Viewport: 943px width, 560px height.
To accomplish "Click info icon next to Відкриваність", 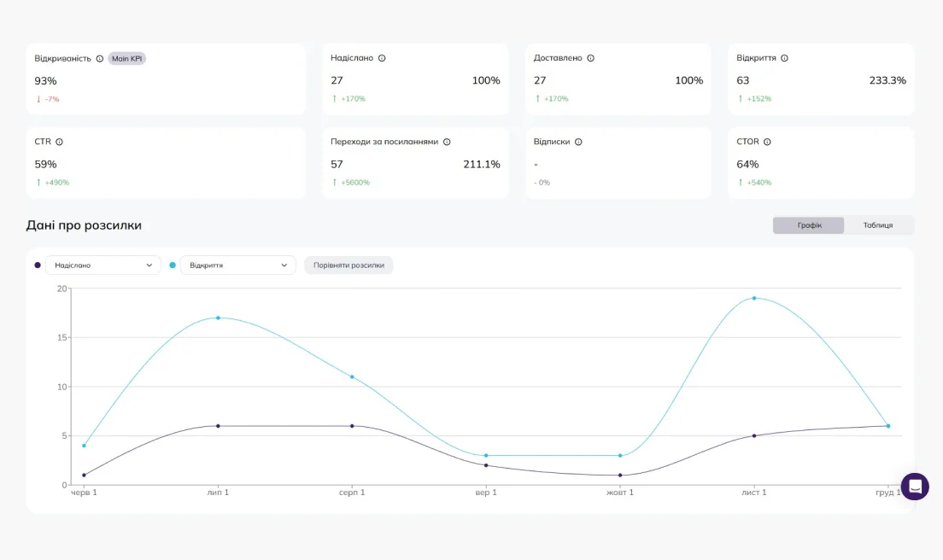I will [100, 58].
